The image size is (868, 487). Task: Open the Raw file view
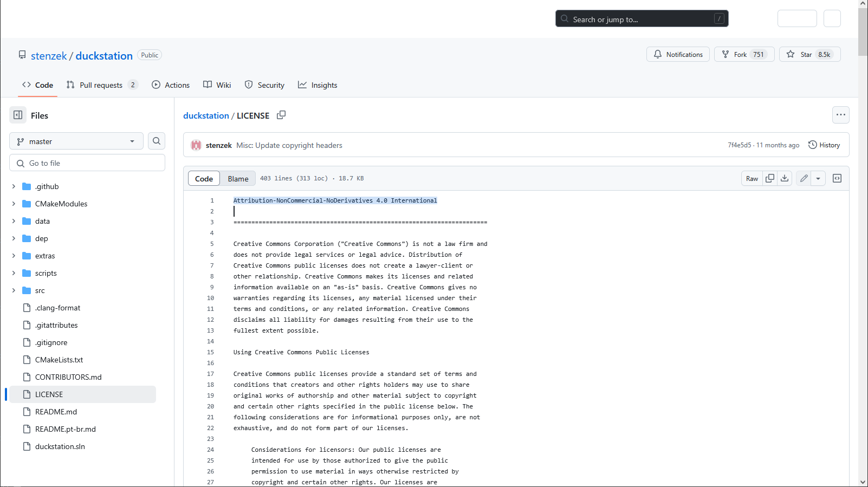(752, 178)
